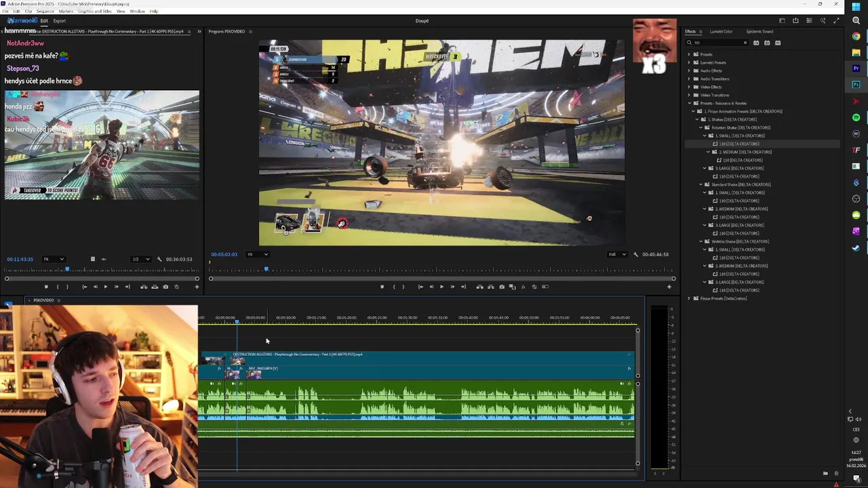This screenshot has height=488, width=868.
Task: Open the Window menu
Action: (137, 12)
